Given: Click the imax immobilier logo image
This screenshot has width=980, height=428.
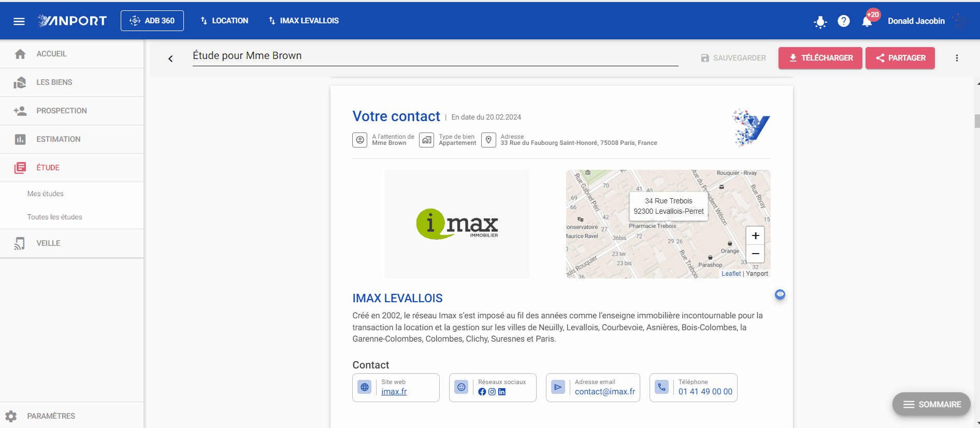Looking at the screenshot, I should pyautogui.click(x=457, y=224).
